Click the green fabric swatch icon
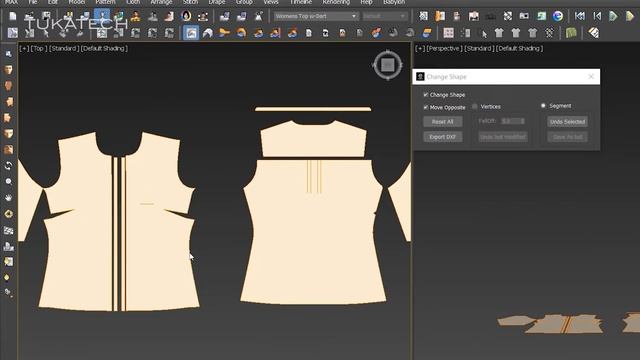Screen dimensions: 640x360 click(x=571, y=33)
